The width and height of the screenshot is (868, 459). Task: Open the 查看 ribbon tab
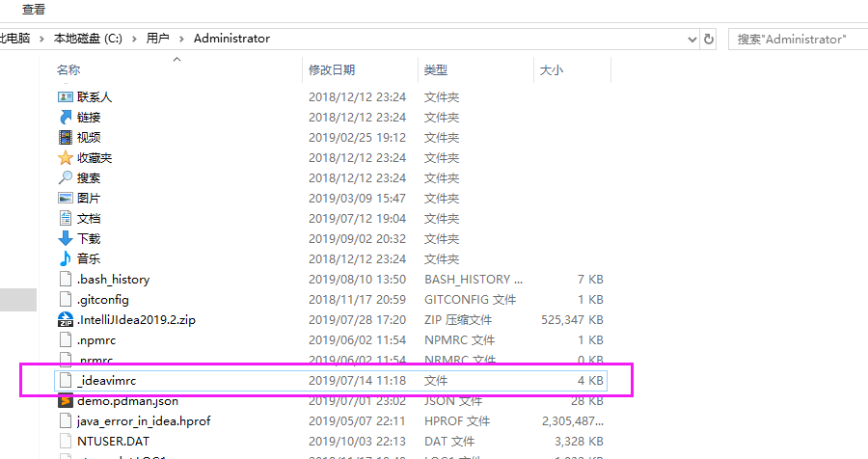pyautogui.click(x=33, y=9)
